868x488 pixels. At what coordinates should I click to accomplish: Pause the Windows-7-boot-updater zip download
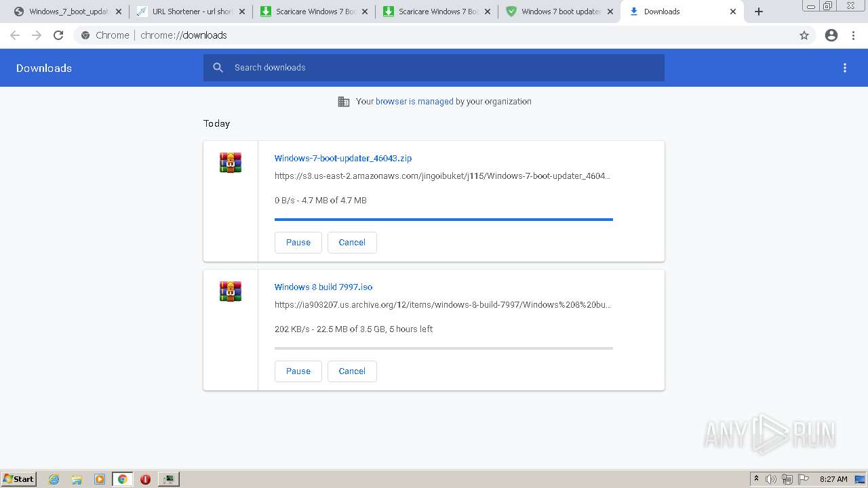tap(298, 243)
